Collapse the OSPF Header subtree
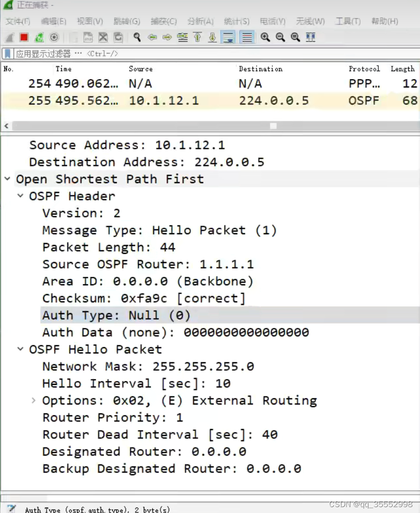This screenshot has height=513, width=420. 21,196
